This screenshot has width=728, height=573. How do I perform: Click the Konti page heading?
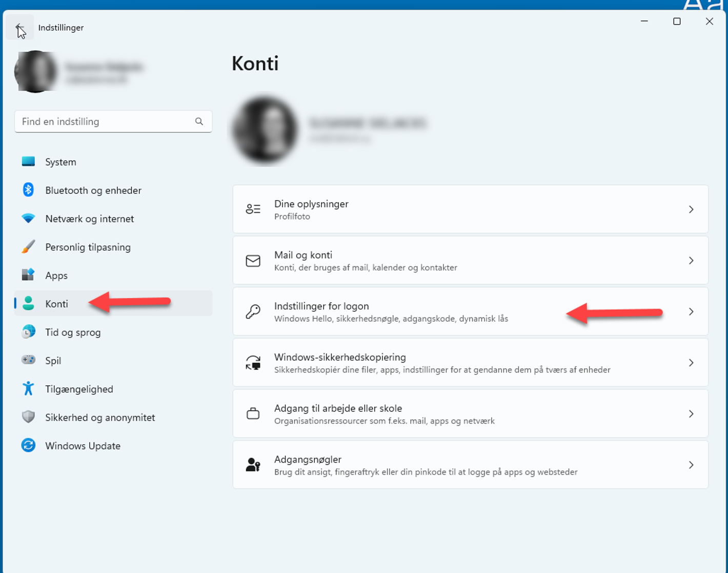255,64
